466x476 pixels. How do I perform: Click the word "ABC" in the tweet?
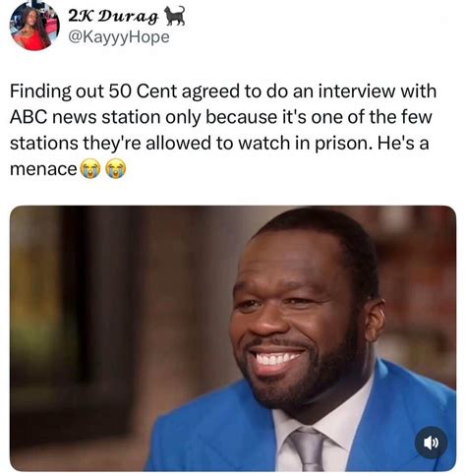point(29,117)
